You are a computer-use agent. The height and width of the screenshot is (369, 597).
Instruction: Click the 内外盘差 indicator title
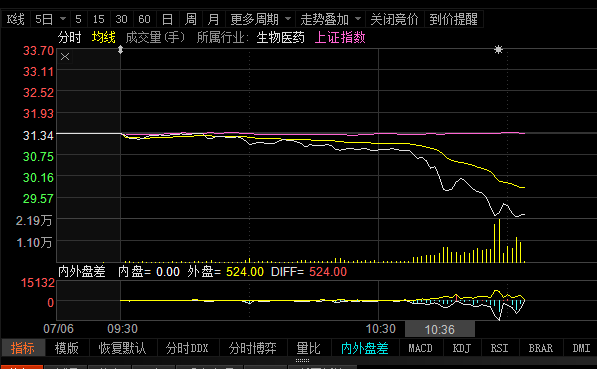[81, 272]
